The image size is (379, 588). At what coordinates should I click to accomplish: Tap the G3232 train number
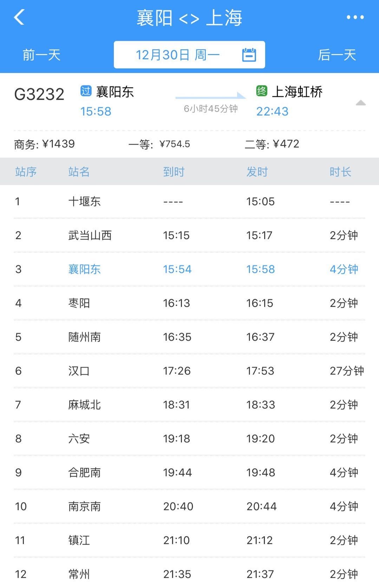[x=39, y=94]
